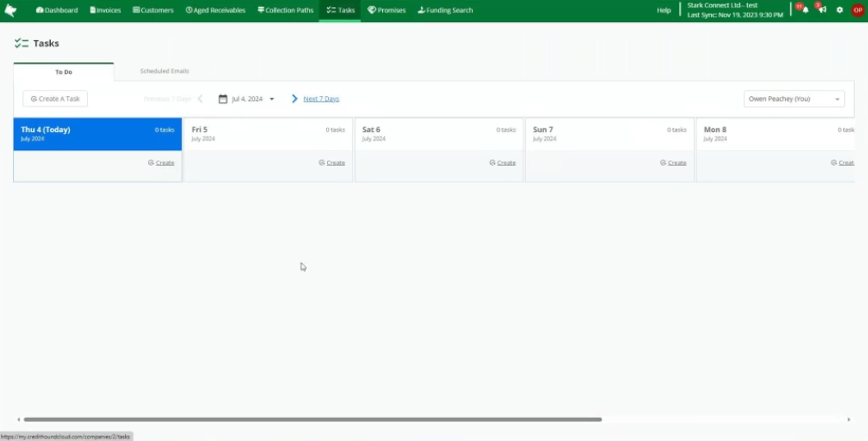Viewport: 868px width, 441px height.
Task: Click the Help link
Action: 663,10
